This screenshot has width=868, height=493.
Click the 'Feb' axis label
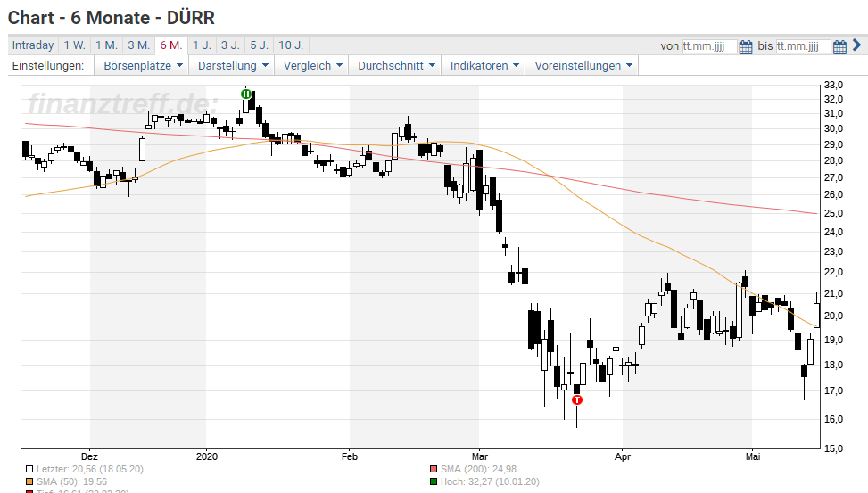350,456
